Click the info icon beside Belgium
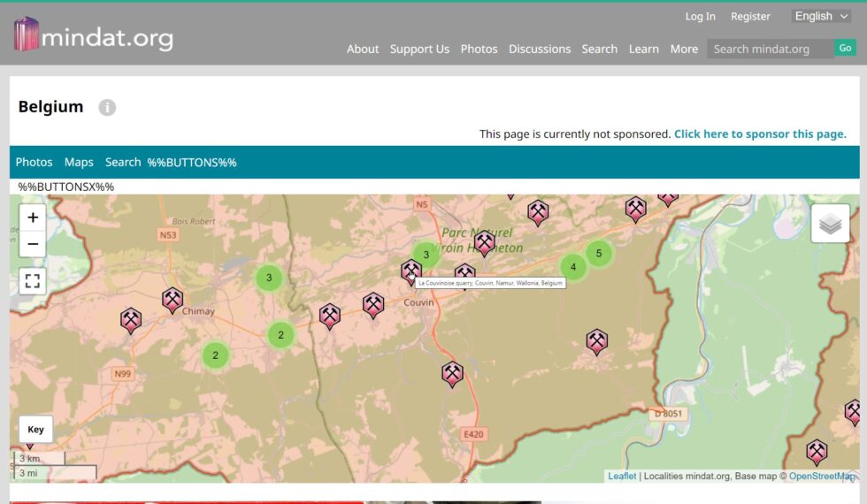Viewport: 867px width, 504px height. [107, 107]
